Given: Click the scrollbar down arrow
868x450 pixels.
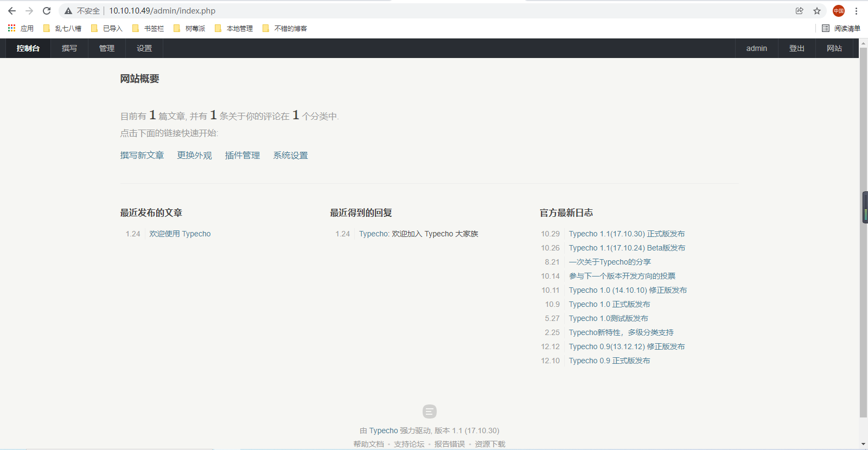Looking at the screenshot, I should pos(863,445).
